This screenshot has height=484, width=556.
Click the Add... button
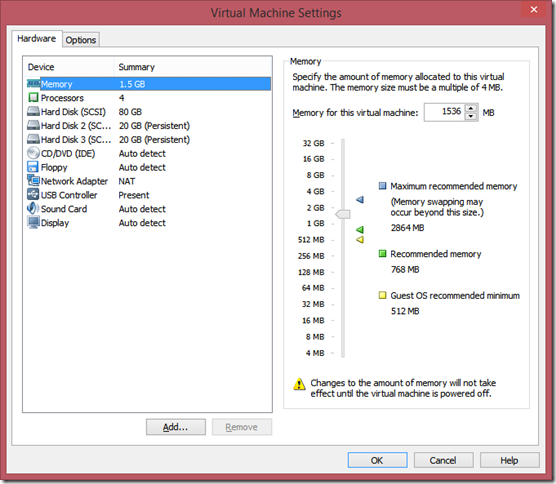pyautogui.click(x=176, y=427)
